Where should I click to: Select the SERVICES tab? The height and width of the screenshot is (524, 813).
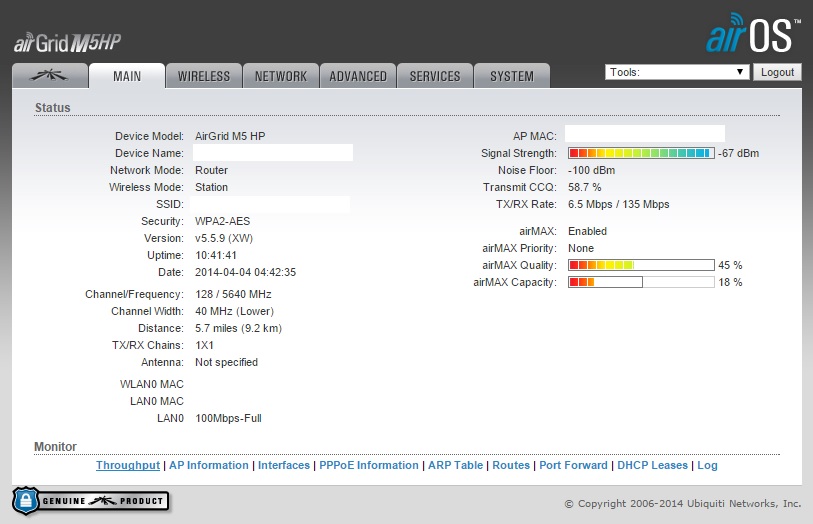point(434,76)
